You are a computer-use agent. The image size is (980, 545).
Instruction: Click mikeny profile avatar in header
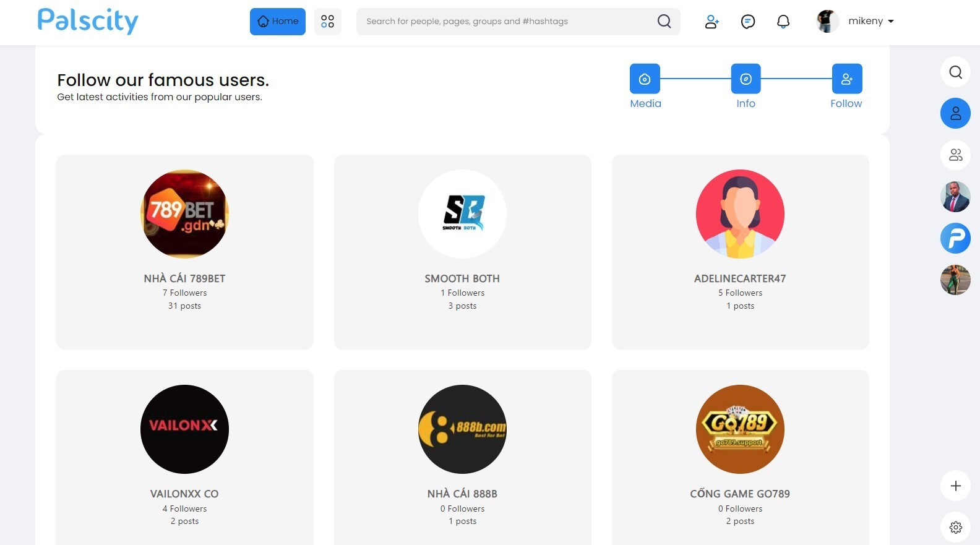pos(828,22)
